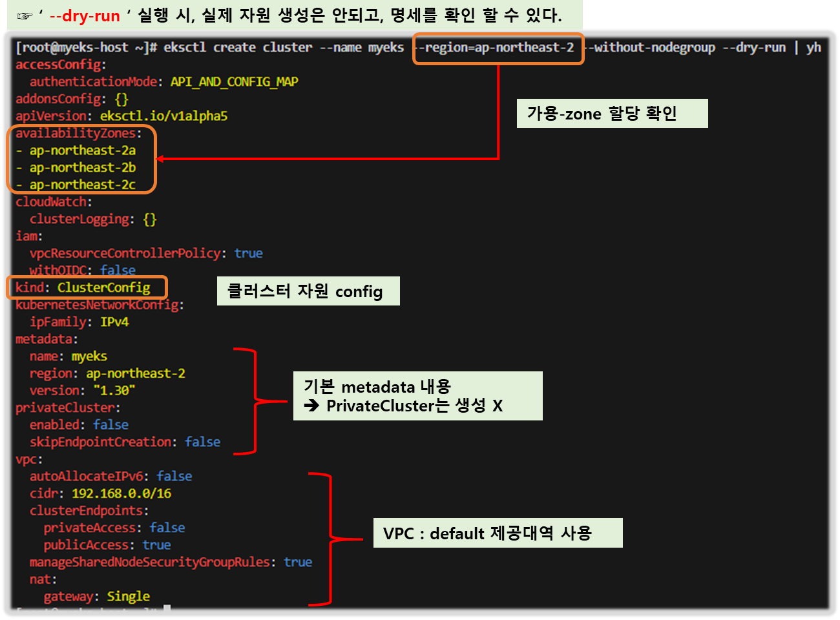
Task: Click the red '--dry-run' heading text
Action: click(x=85, y=16)
